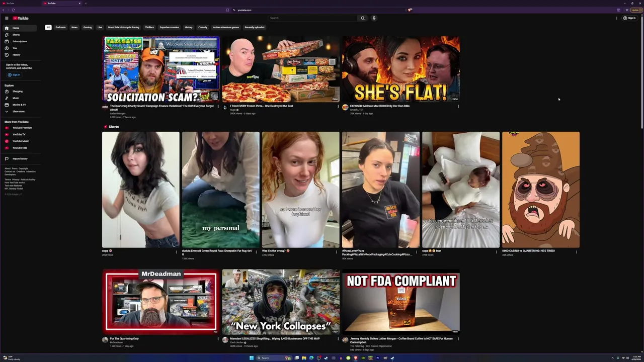Select the Podcasts filter chip
This screenshot has height=362, width=644.
pyautogui.click(x=60, y=27)
